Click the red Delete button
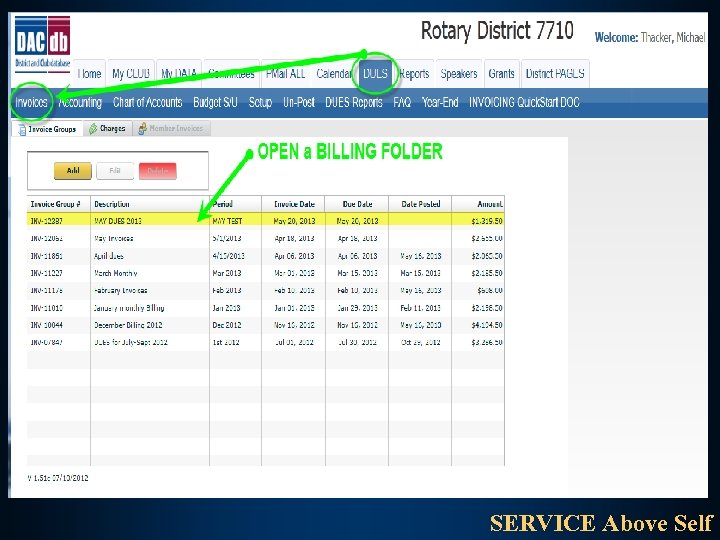 click(x=158, y=171)
